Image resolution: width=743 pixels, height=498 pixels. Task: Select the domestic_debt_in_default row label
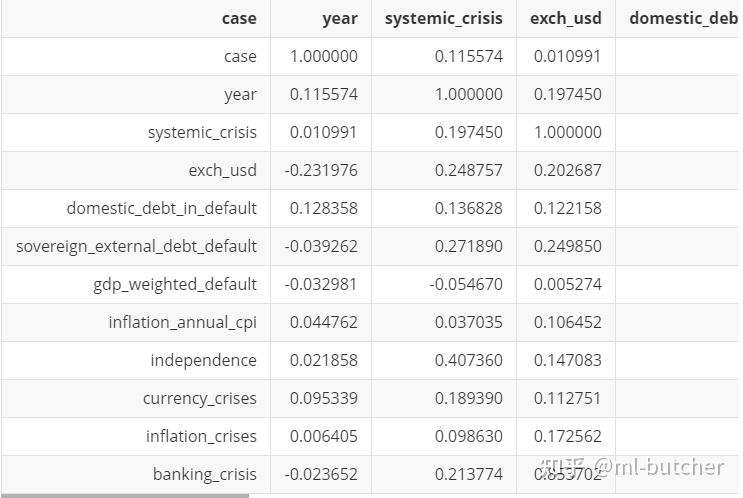click(162, 208)
